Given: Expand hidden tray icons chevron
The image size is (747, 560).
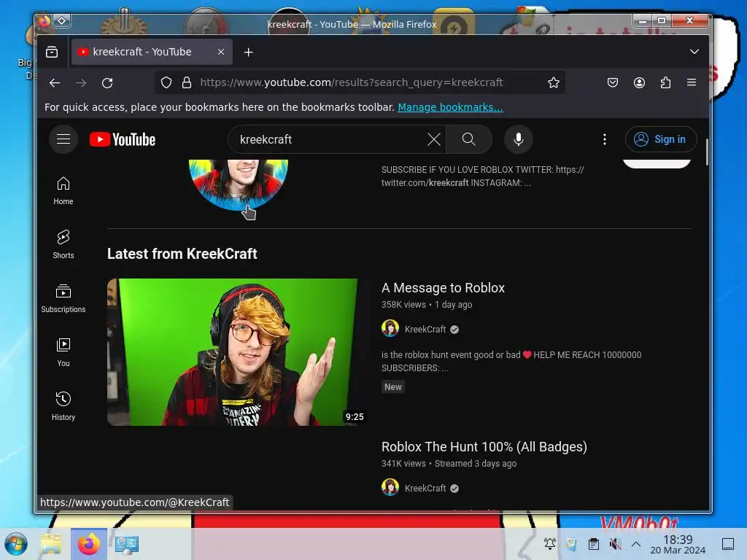Looking at the screenshot, I should point(636,543).
